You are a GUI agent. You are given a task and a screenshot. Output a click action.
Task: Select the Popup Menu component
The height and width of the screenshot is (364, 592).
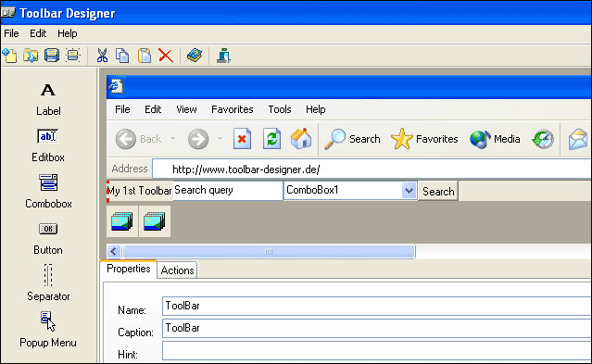48,329
